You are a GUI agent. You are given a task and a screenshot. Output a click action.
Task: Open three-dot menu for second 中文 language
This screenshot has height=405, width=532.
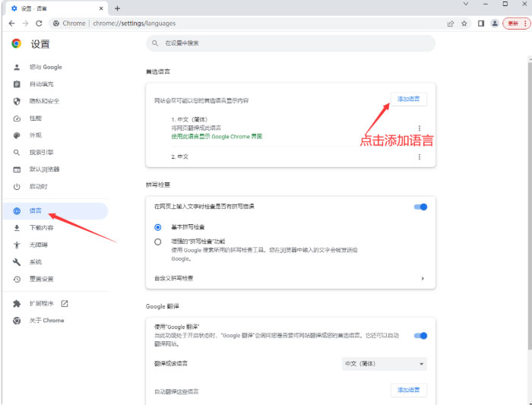[x=419, y=157]
